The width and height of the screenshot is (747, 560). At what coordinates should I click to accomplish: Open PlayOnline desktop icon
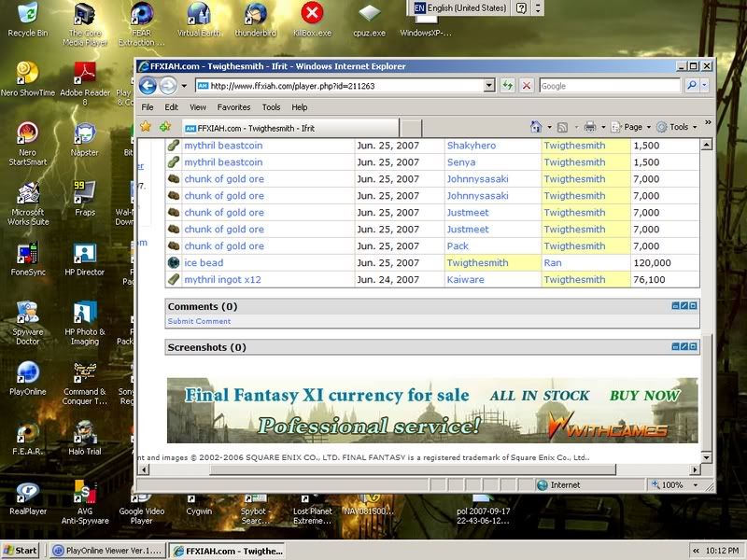pyautogui.click(x=28, y=379)
